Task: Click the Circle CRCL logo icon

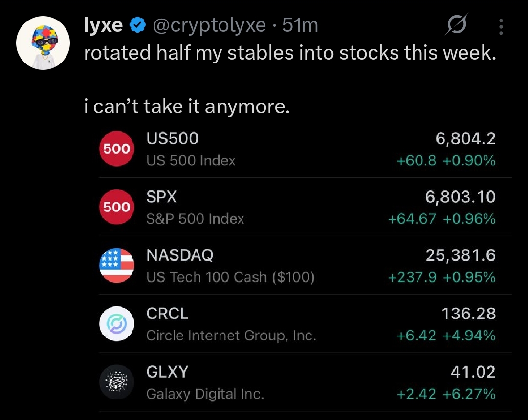Action: pos(116,323)
